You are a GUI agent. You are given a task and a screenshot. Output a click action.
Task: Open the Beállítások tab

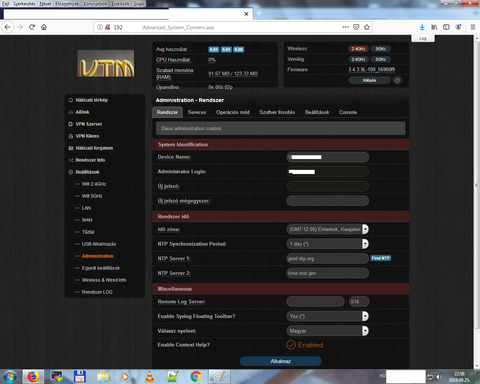coord(317,112)
